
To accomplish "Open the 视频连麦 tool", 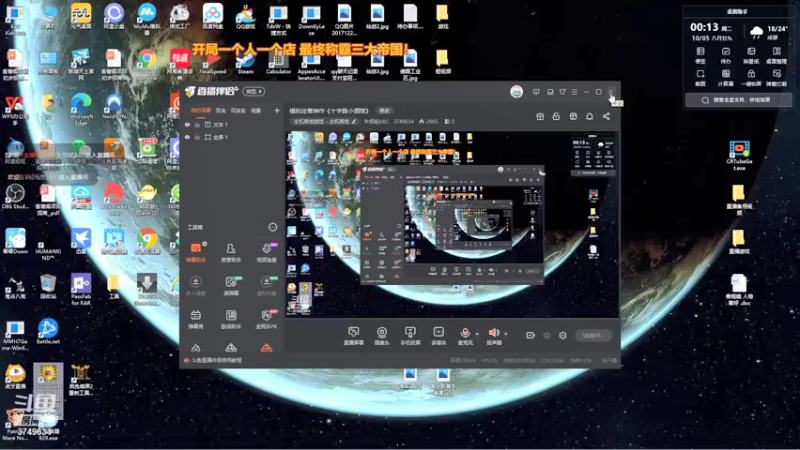I will (x=266, y=253).
